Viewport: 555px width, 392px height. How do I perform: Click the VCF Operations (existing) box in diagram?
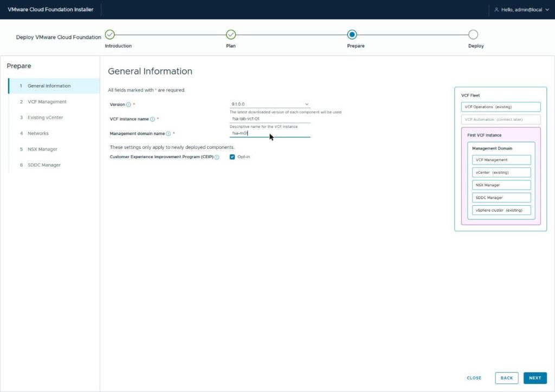[501, 107]
